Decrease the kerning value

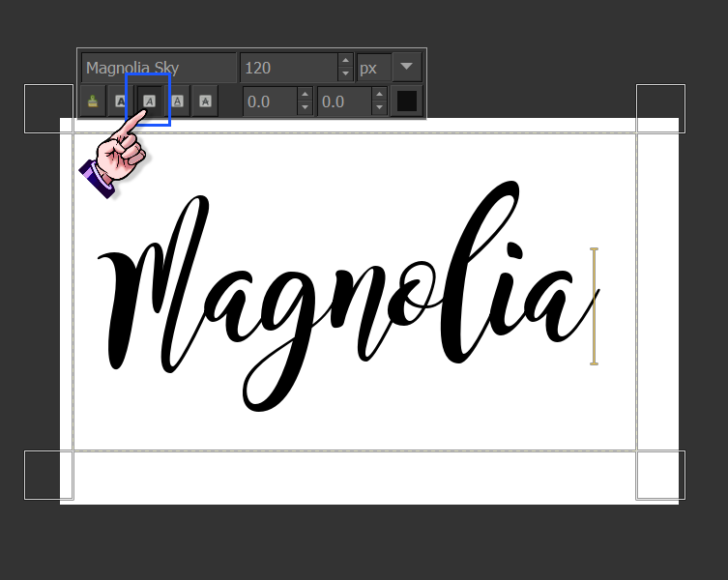pyautogui.click(x=379, y=107)
